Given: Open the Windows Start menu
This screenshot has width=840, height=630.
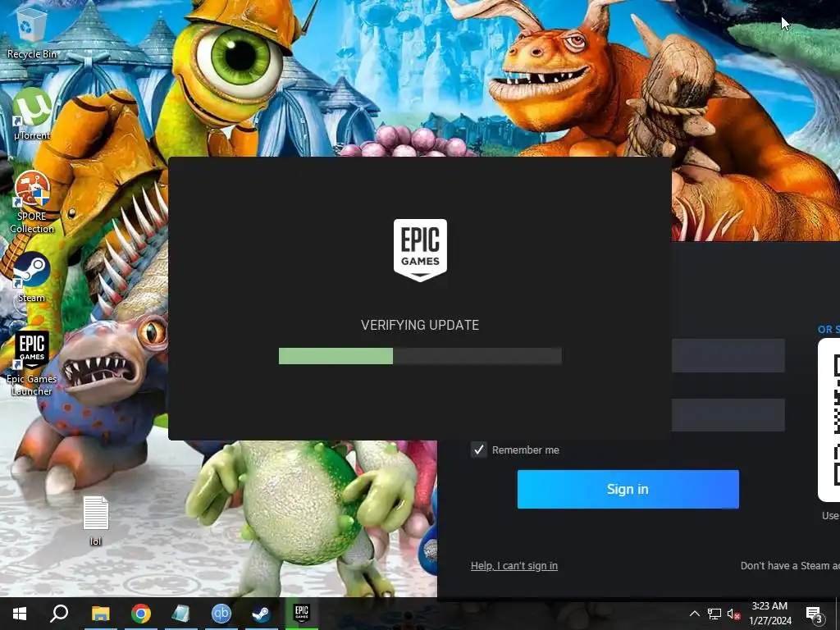Looking at the screenshot, I should click(x=20, y=614).
